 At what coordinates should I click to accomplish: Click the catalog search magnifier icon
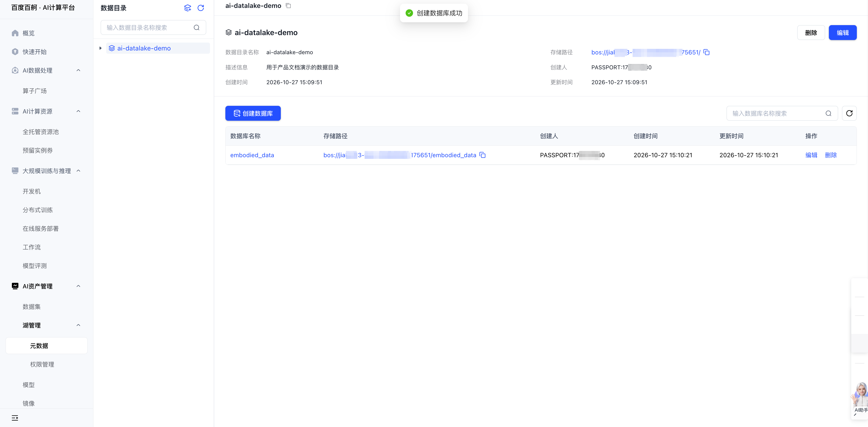tap(197, 28)
